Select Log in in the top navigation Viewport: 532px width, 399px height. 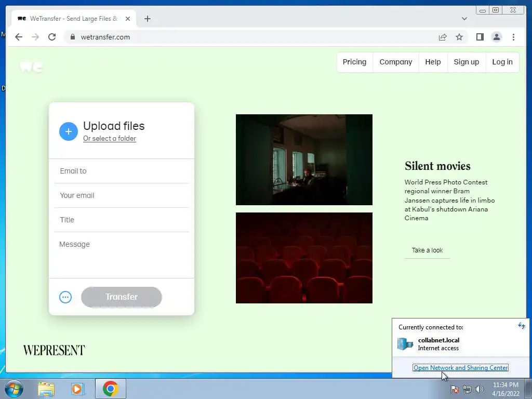(502, 62)
